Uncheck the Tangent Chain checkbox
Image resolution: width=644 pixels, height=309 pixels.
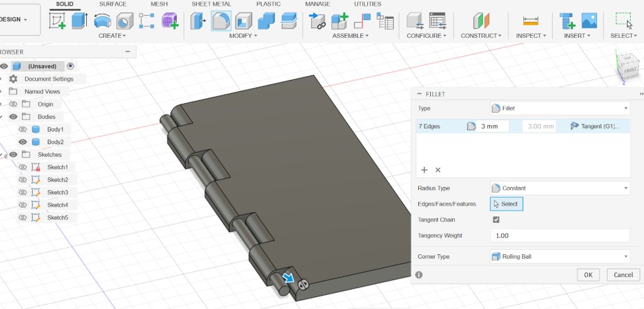tap(496, 220)
